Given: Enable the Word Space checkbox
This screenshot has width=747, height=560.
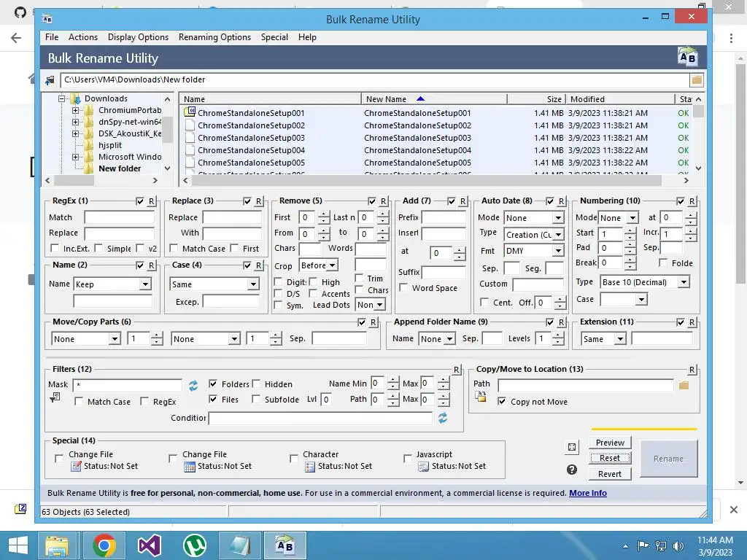Looking at the screenshot, I should [x=403, y=287].
